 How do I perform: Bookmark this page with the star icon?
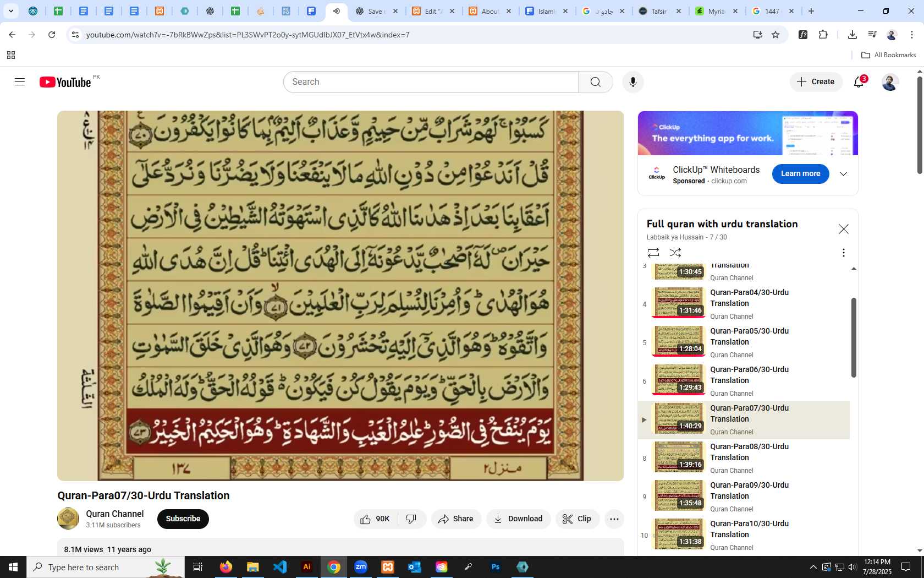pyautogui.click(x=776, y=35)
